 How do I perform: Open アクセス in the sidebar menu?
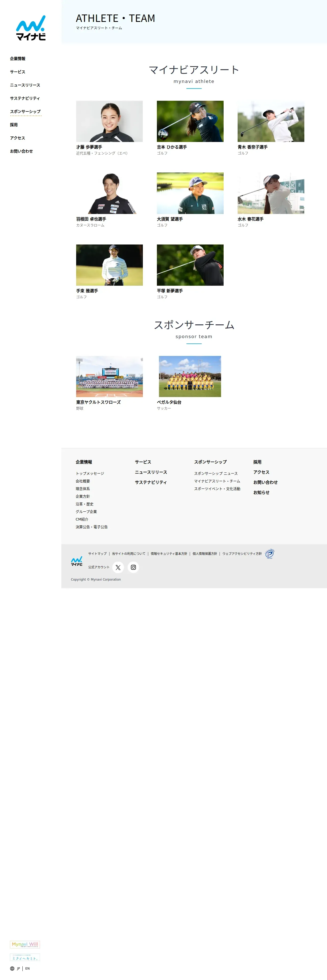pyautogui.click(x=18, y=138)
